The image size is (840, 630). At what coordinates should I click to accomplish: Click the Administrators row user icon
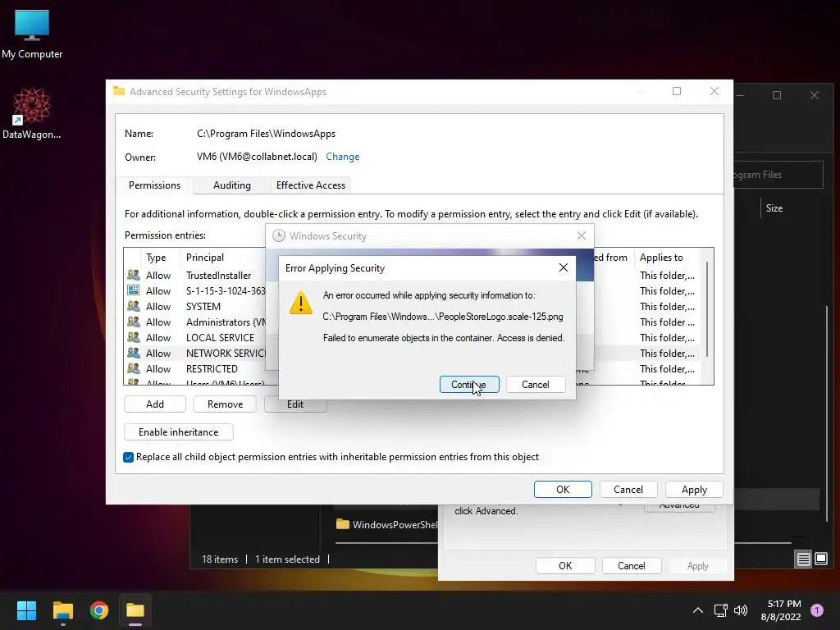(x=134, y=322)
